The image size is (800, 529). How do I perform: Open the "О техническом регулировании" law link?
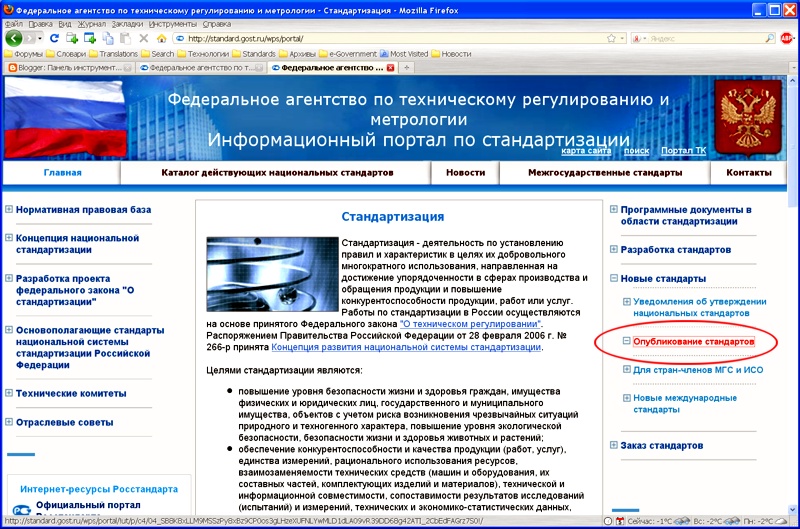click(x=470, y=324)
